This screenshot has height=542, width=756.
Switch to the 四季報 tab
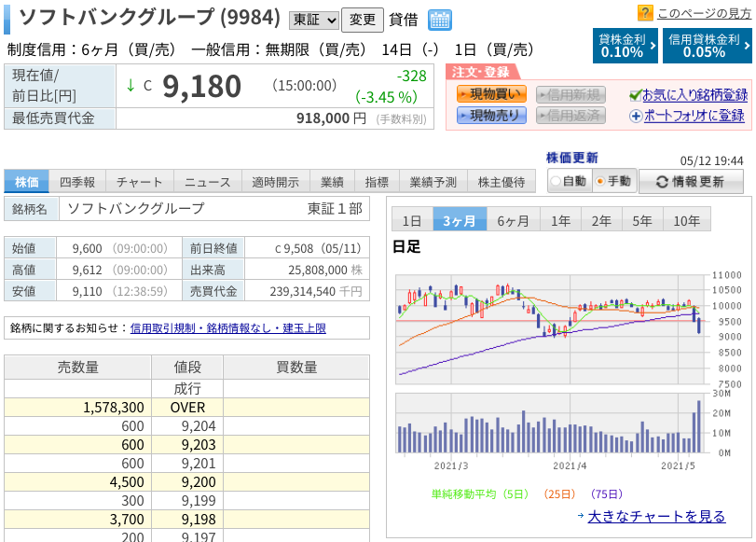tap(77, 182)
